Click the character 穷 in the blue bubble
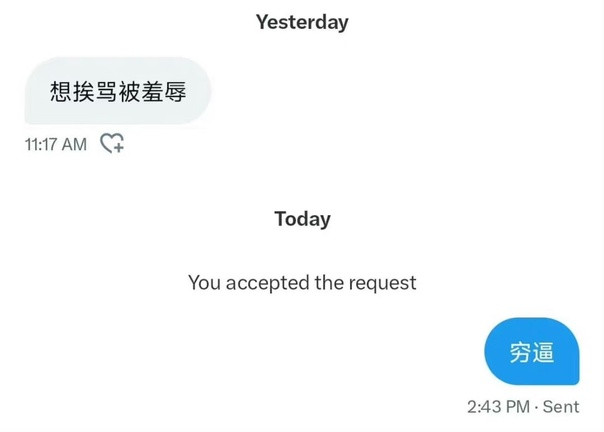The width and height of the screenshot is (604, 432). 520,352
